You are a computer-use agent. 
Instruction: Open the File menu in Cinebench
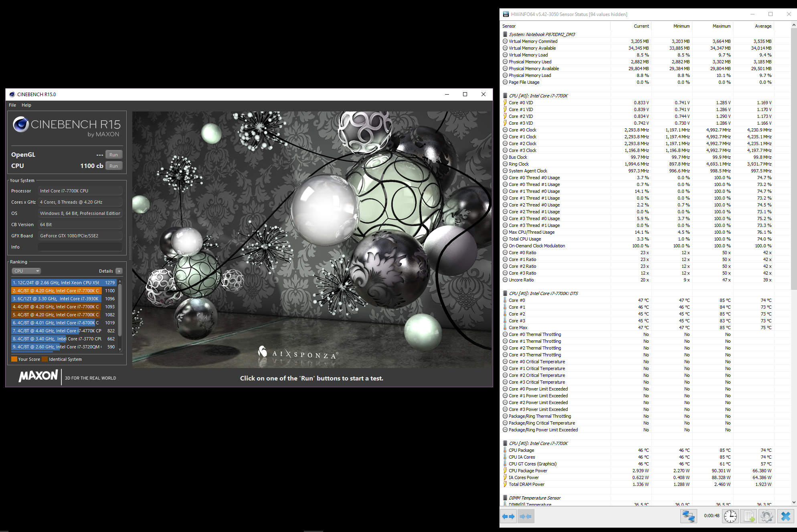(x=12, y=105)
